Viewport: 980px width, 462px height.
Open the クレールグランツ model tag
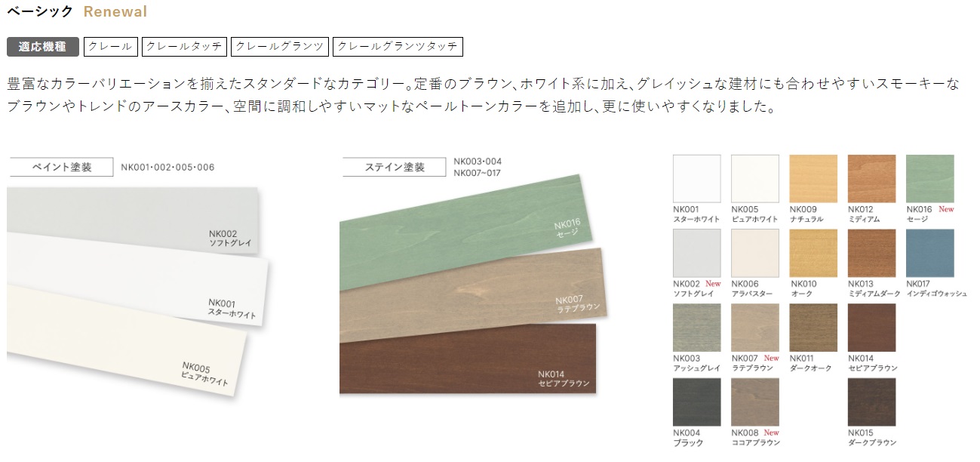280,47
